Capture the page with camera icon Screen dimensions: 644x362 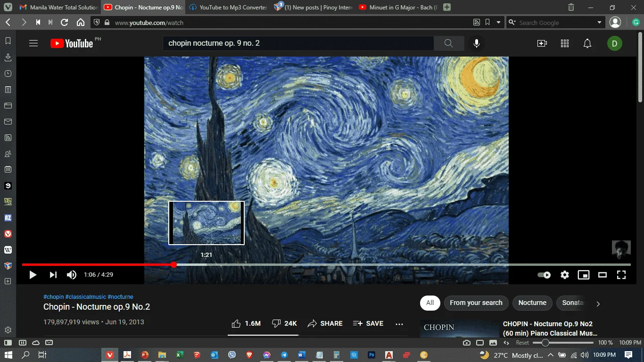tap(467, 343)
